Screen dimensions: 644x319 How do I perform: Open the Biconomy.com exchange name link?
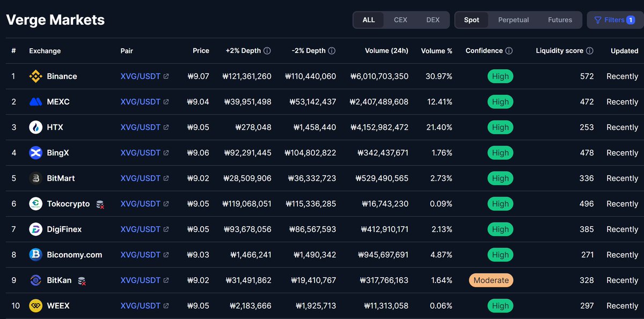[x=75, y=255]
